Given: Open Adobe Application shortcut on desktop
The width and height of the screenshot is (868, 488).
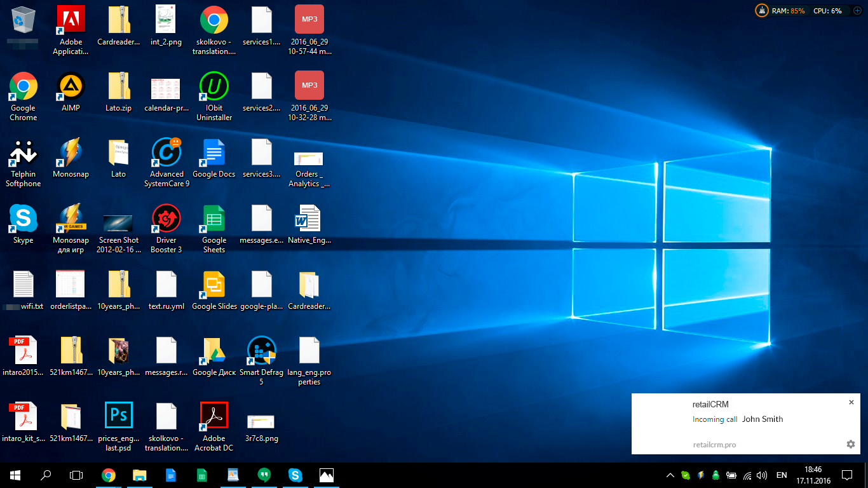Looking at the screenshot, I should click(x=71, y=30).
